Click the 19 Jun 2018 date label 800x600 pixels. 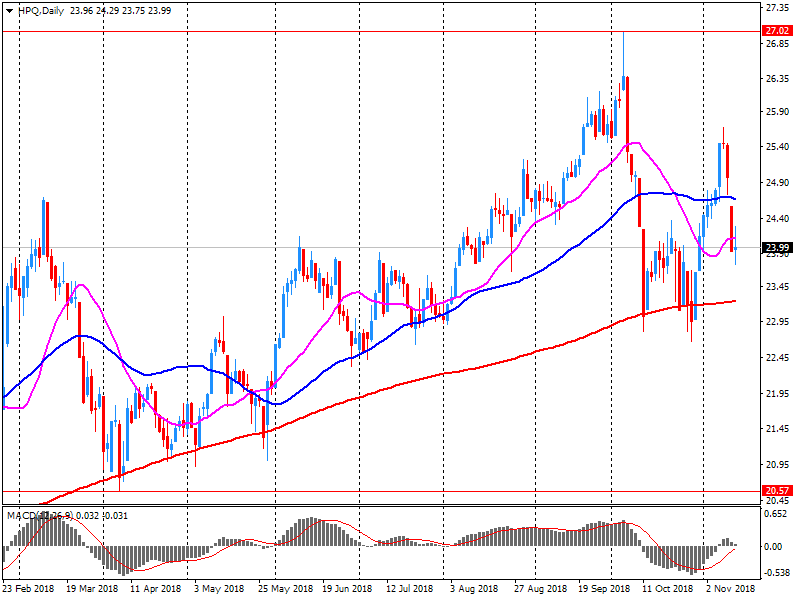347,589
